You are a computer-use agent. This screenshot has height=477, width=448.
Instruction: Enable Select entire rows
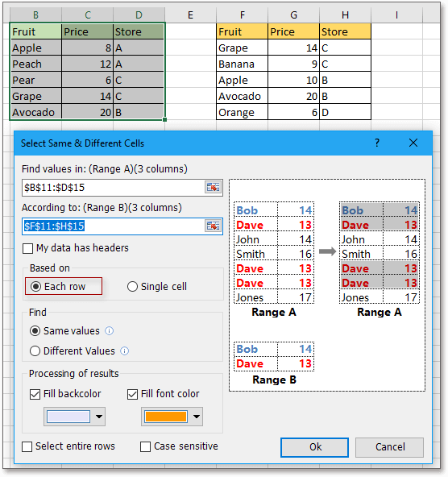point(27,446)
